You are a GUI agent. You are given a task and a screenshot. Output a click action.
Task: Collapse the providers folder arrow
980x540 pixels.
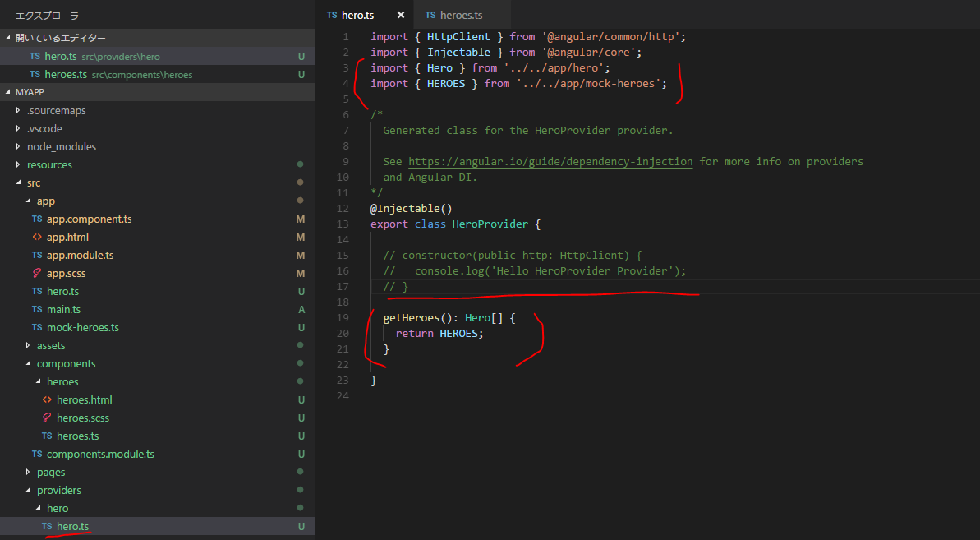[x=28, y=491]
